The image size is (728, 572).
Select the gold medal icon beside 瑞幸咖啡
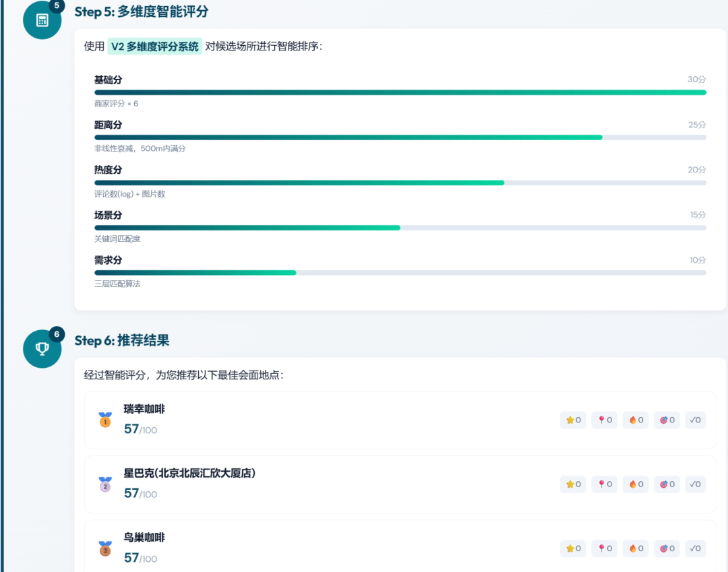[104, 419]
